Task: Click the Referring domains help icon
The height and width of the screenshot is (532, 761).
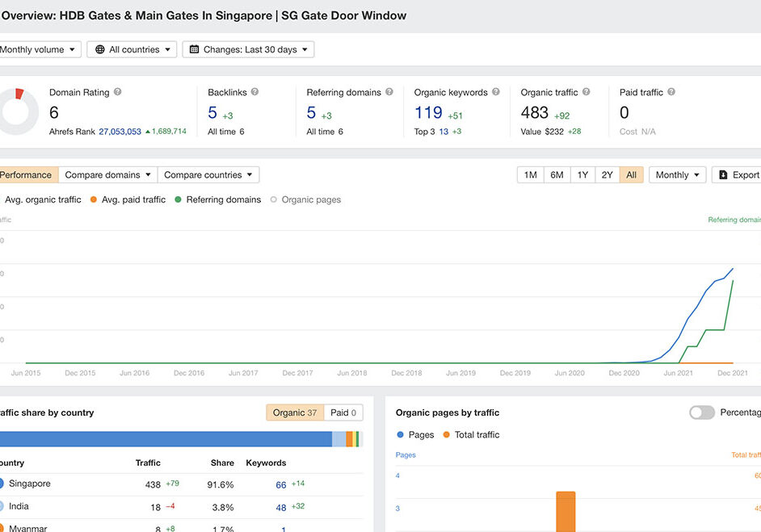Action: point(389,92)
